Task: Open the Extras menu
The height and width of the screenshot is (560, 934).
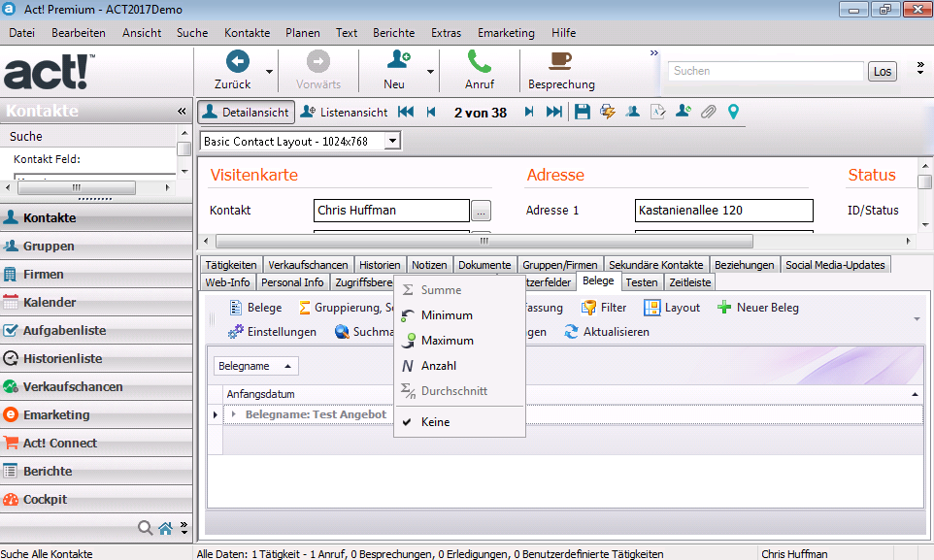Action: (x=447, y=33)
